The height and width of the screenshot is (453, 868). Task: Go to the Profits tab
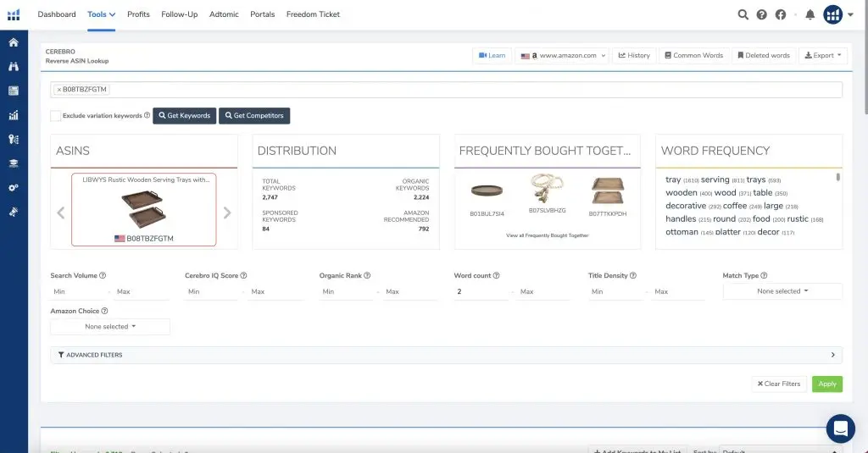(138, 14)
